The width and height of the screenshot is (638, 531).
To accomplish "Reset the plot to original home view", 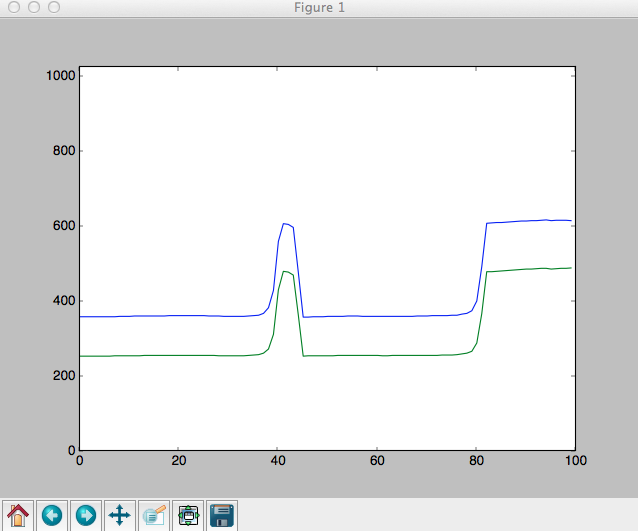I will (18, 515).
